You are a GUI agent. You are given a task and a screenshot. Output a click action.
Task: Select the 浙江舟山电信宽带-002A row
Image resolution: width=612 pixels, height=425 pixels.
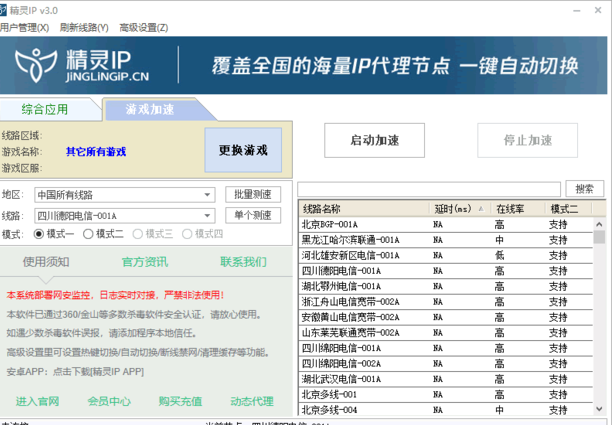(445, 302)
